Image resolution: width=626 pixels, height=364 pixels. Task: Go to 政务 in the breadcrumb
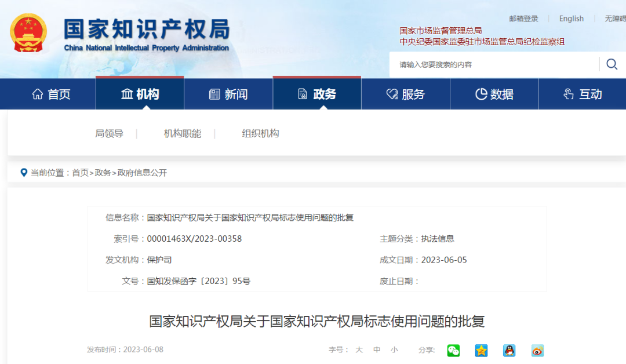pyautogui.click(x=103, y=173)
